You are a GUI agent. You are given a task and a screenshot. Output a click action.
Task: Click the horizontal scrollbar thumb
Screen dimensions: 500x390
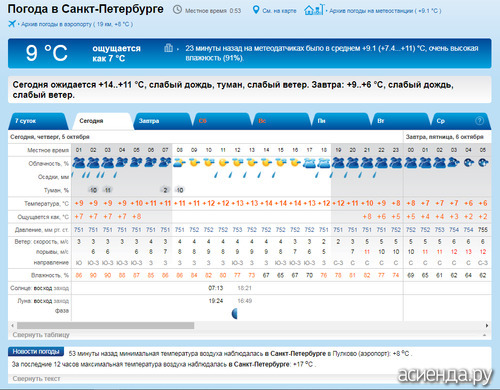coord(106,325)
